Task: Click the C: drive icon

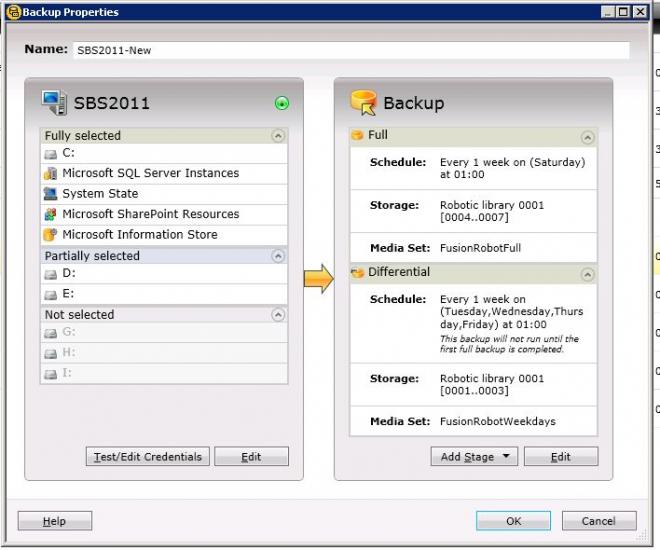Action: [51, 154]
